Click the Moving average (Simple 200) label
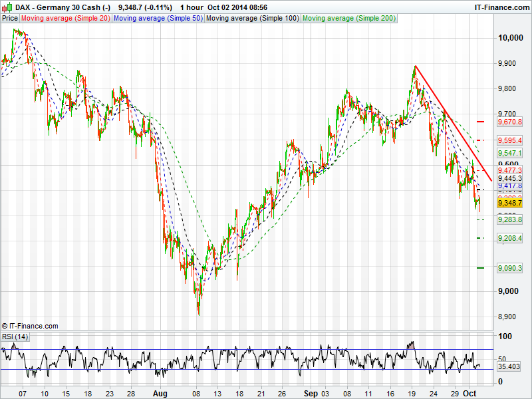532x399 pixels. tap(349, 19)
